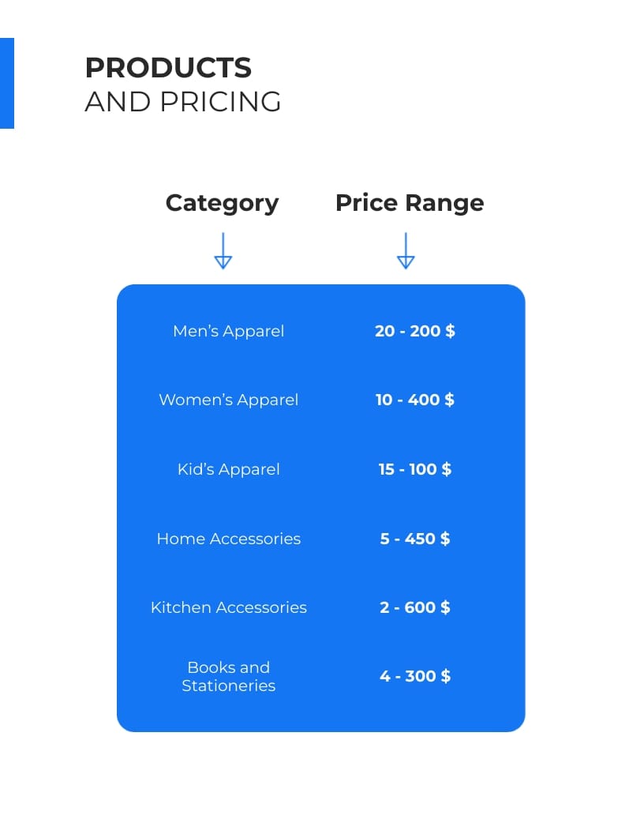Image resolution: width=644 pixels, height=834 pixels.
Task: Click the down arrow under Category
Action: point(223,250)
